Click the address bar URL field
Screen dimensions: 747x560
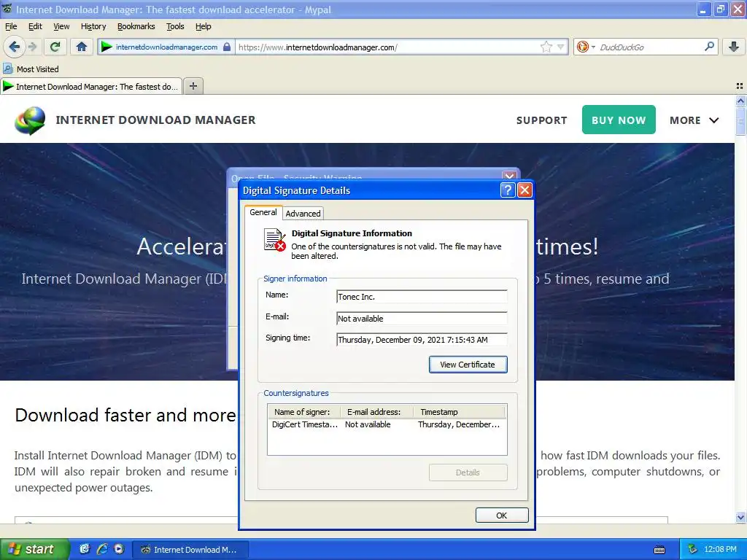(x=387, y=47)
